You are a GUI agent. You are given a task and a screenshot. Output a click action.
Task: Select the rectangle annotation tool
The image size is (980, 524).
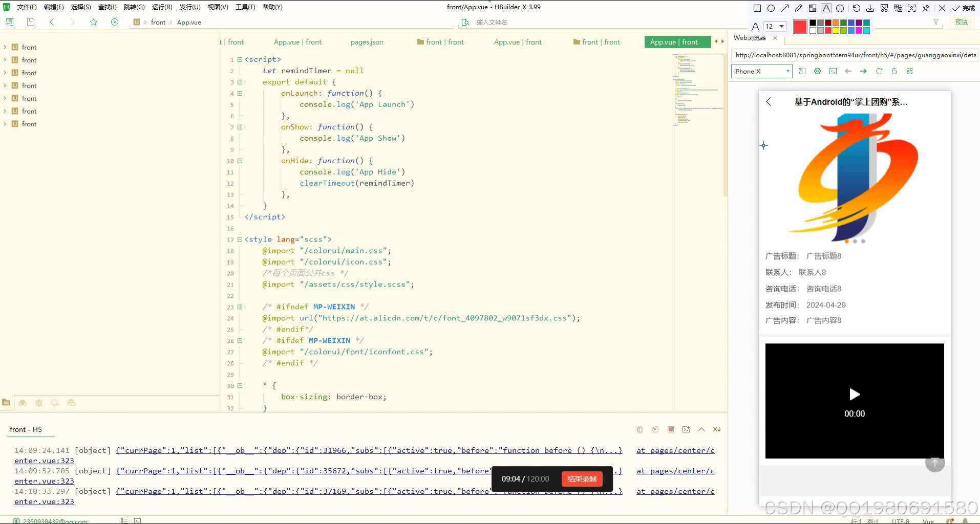point(757,8)
